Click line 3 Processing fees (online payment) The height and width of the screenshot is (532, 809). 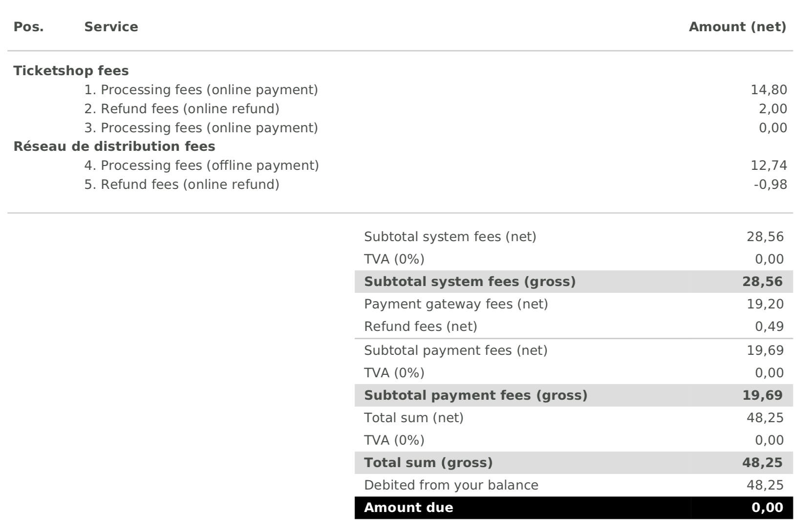point(201,128)
